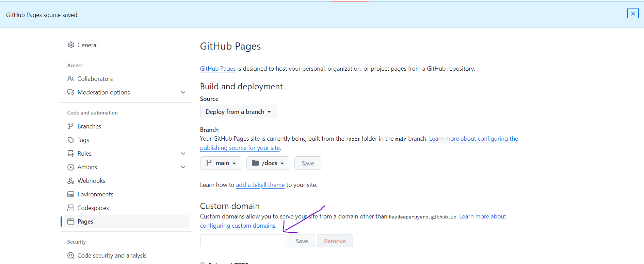The height and width of the screenshot is (264, 644).
Task: Click Save button for custom domain
Action: [x=302, y=241]
